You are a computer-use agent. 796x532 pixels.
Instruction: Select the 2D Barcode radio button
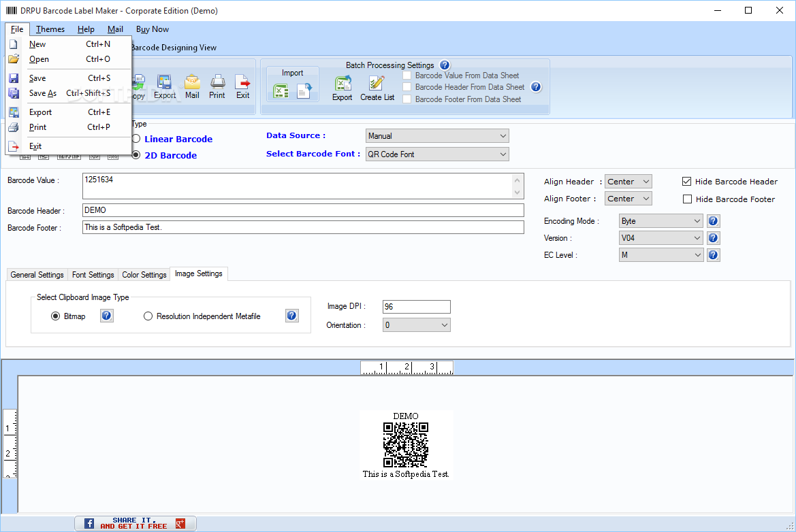136,155
